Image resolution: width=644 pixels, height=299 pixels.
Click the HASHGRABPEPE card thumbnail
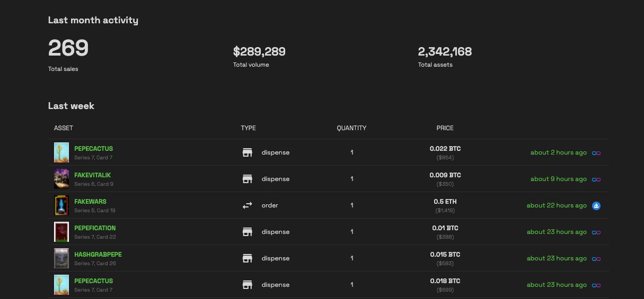[61, 258]
